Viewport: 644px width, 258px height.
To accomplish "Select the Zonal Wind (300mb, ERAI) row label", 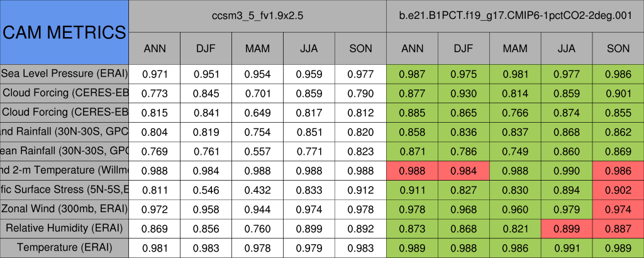I will [x=64, y=208].
